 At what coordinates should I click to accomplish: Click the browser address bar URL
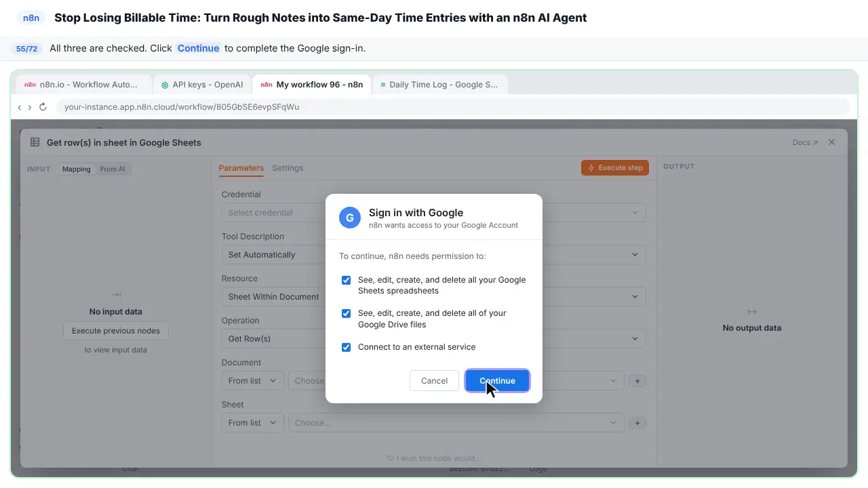(182, 107)
